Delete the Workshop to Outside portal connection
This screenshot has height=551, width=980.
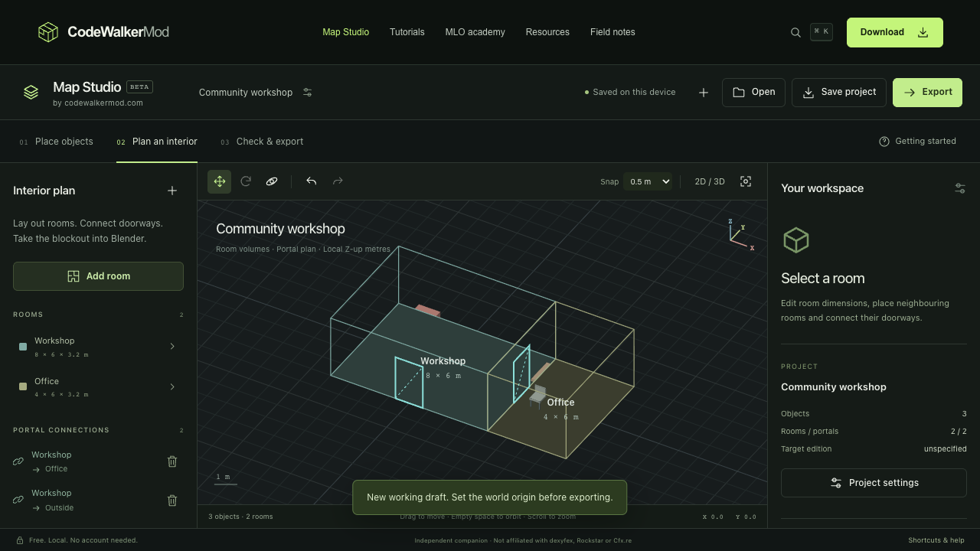click(x=172, y=500)
